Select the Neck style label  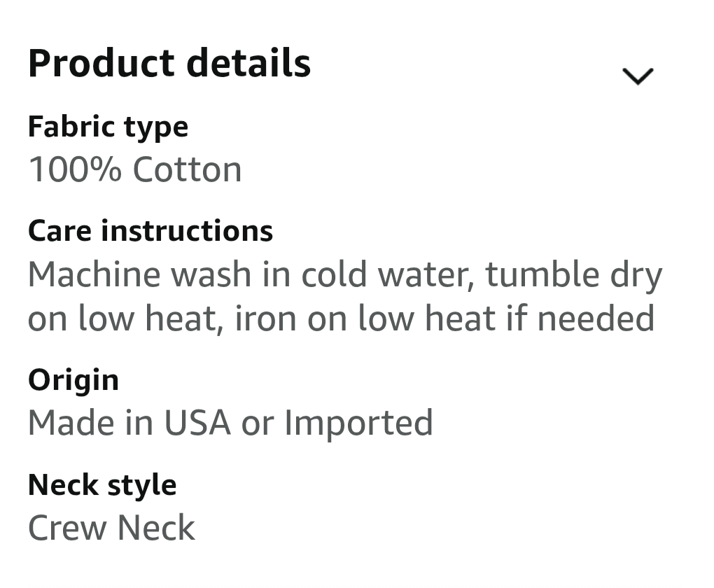pyautogui.click(x=101, y=485)
